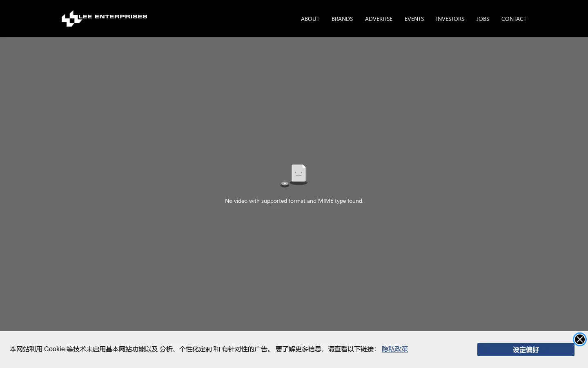Click the broken video file icon
Screen dimensions: 588x368
[294, 175]
